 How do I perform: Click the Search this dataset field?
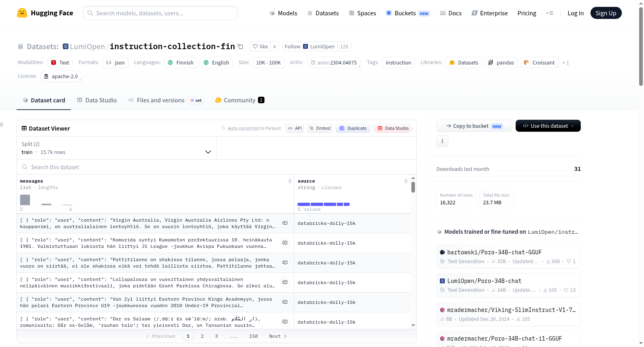coord(217,167)
